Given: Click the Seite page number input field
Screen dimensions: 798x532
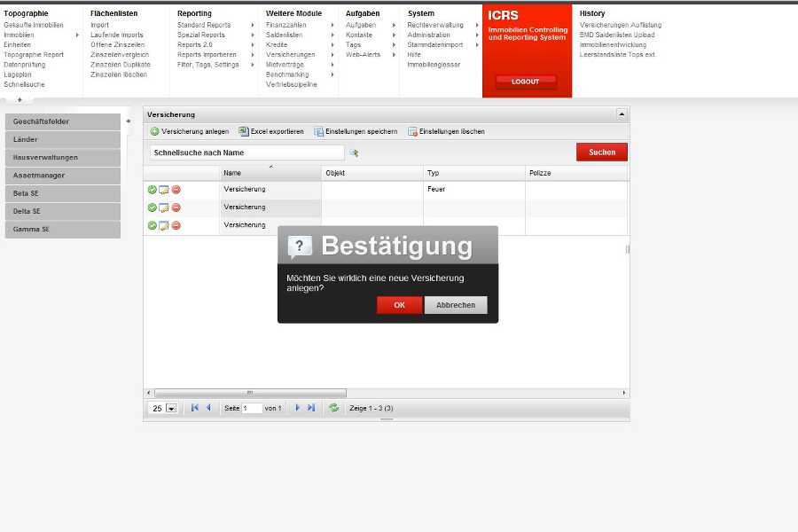Looking at the screenshot, I should 252,408.
